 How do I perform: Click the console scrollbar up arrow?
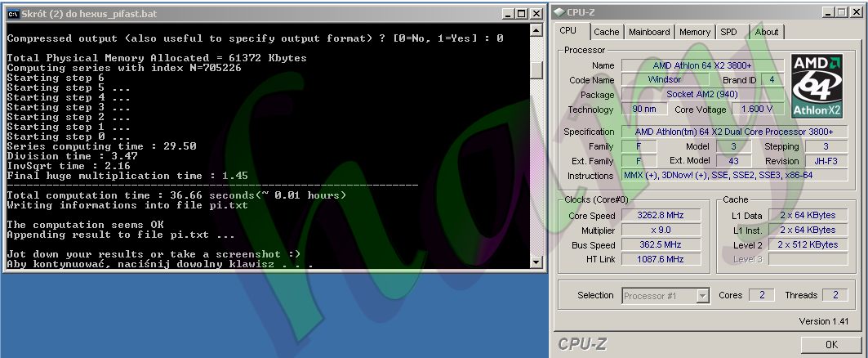click(536, 29)
